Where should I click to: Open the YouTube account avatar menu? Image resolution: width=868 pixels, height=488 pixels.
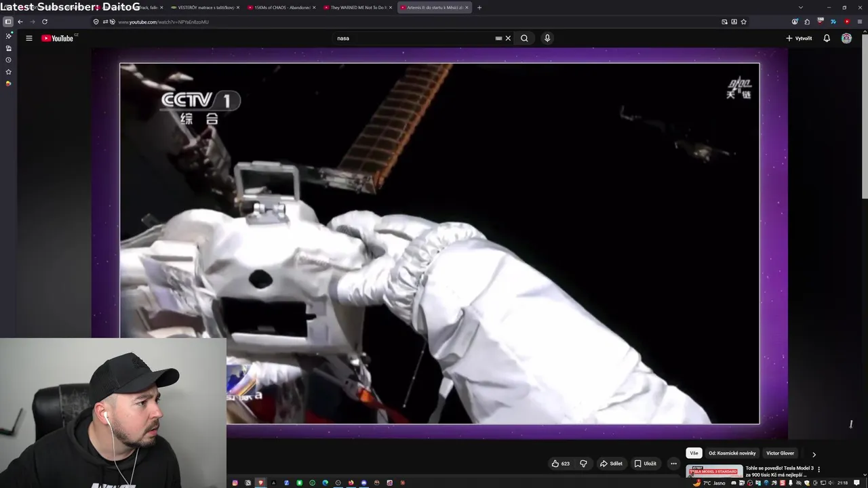[846, 38]
